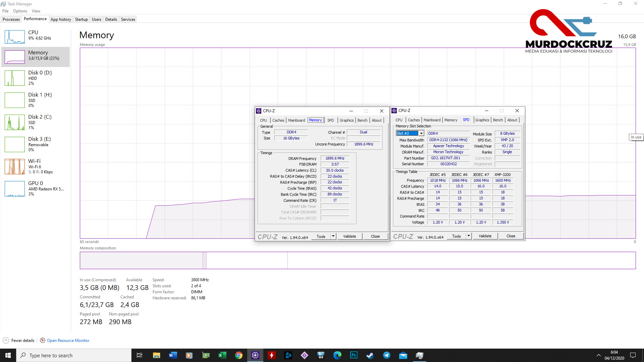Viewport: 644px width, 362px height.
Task: Select the CPU performance graph thumbnail
Action: click(x=15, y=37)
